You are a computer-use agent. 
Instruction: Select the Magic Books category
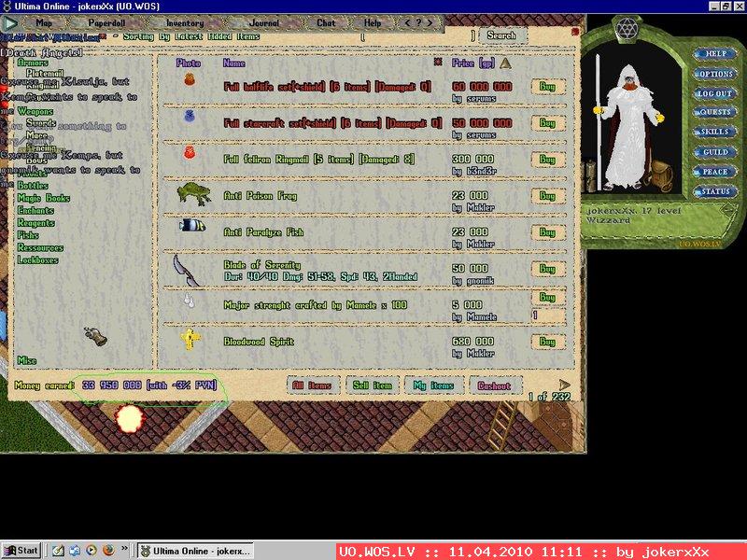[43, 198]
